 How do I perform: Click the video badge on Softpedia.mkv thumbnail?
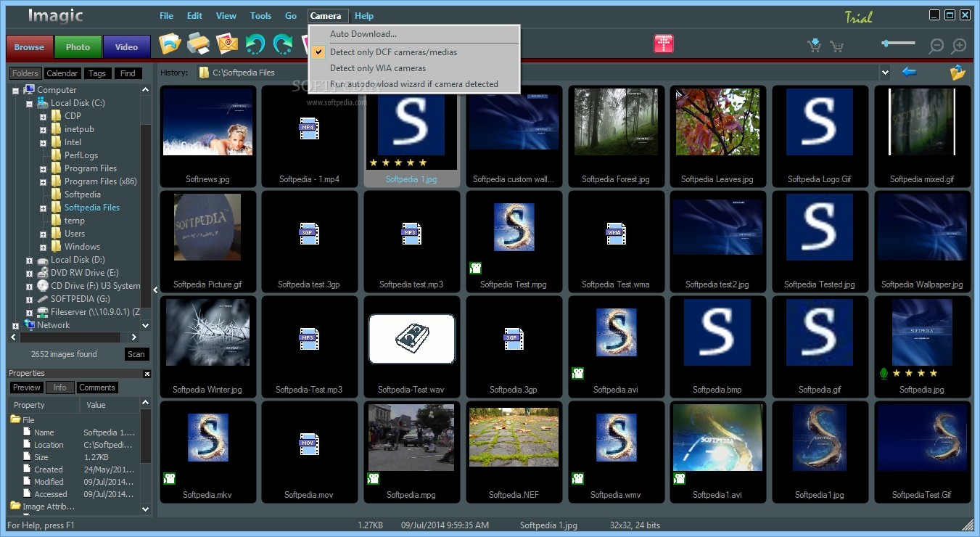pyautogui.click(x=169, y=478)
